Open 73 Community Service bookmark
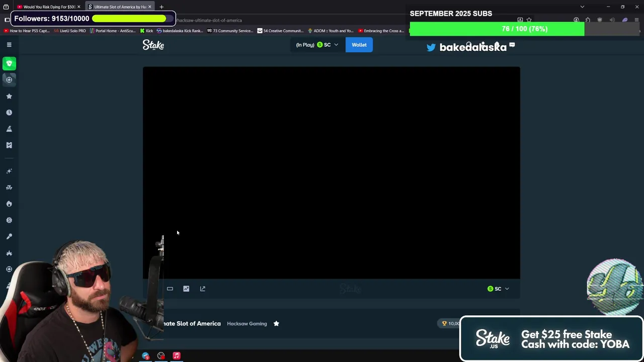Viewport: 644px width, 362px height. (x=230, y=31)
